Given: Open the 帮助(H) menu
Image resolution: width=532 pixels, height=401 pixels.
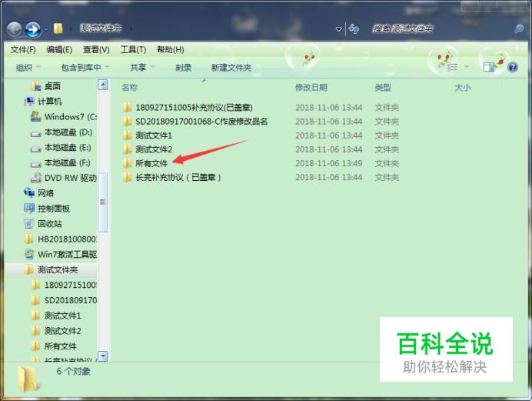Looking at the screenshot, I should 171,50.
